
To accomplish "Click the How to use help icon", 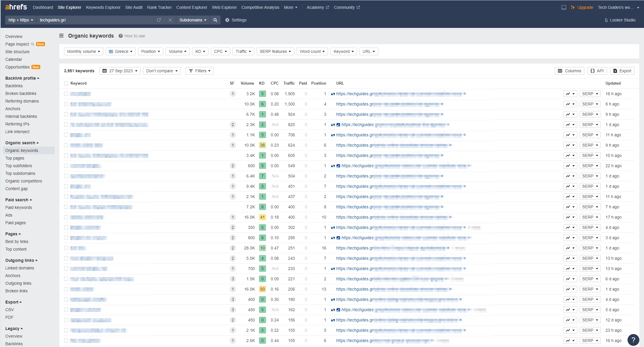I will (x=120, y=36).
